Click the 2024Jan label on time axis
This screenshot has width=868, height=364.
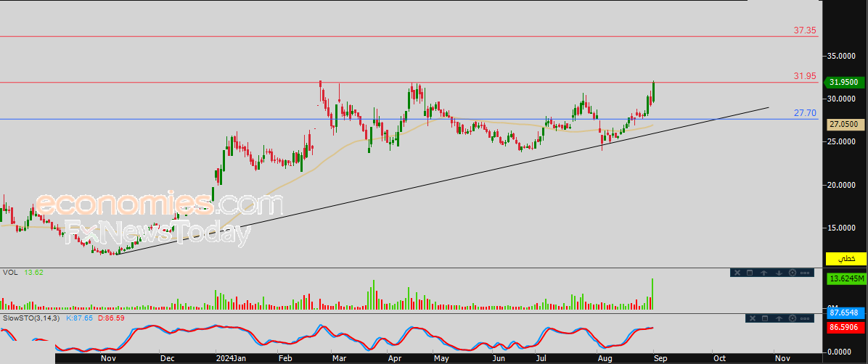coord(232,357)
